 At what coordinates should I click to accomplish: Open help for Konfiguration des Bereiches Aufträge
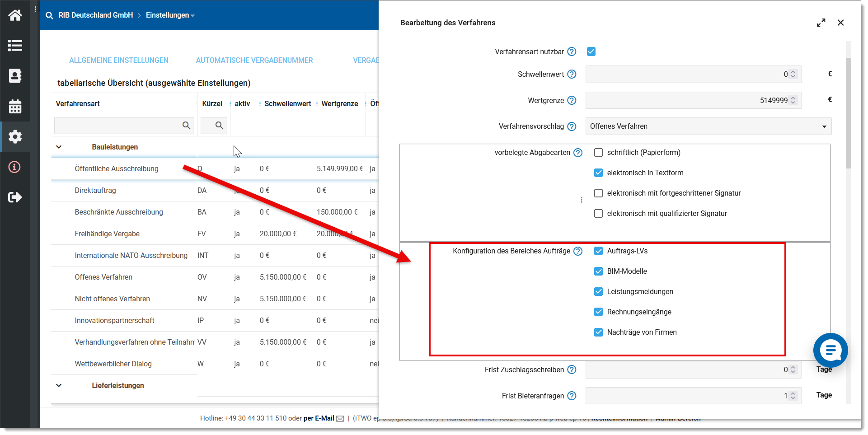[x=578, y=251]
